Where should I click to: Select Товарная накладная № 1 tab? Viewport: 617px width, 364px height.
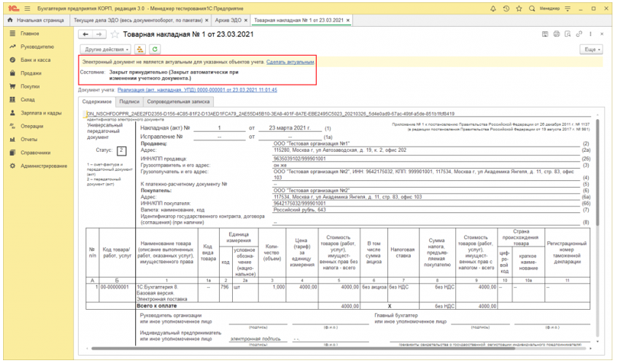click(x=299, y=20)
